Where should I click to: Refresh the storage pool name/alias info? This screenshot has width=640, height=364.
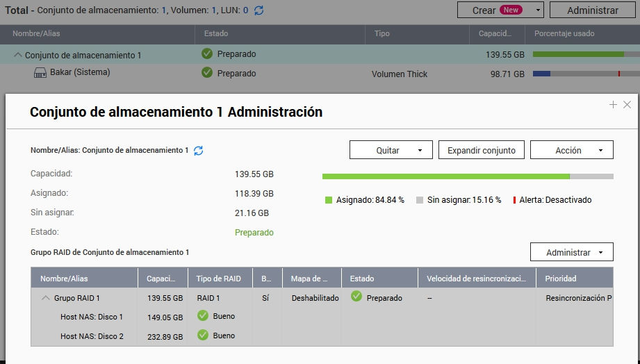[x=199, y=150]
